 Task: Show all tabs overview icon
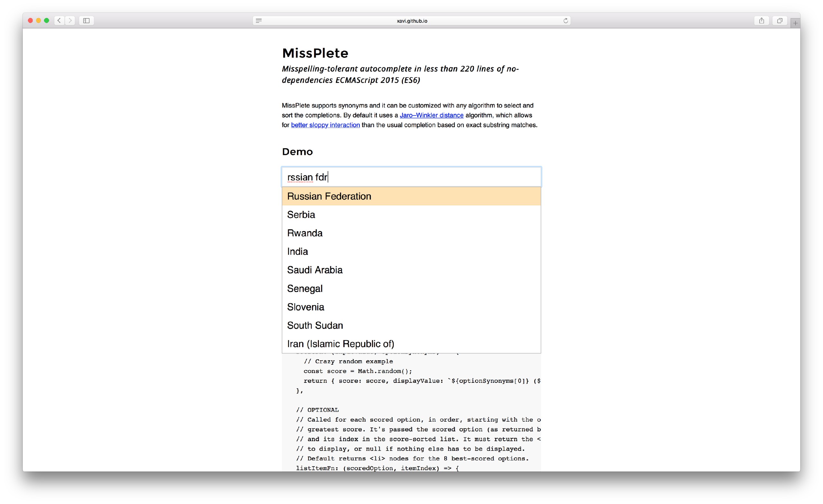click(x=780, y=21)
